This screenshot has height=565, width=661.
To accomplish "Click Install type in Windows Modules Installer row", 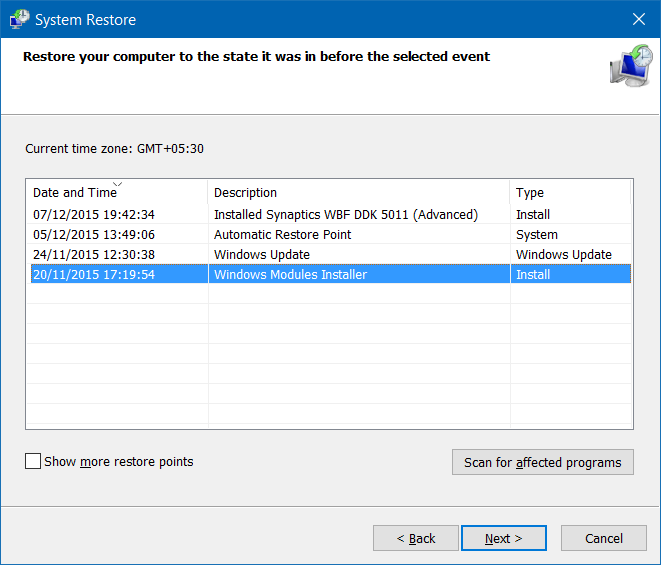I will click(533, 274).
